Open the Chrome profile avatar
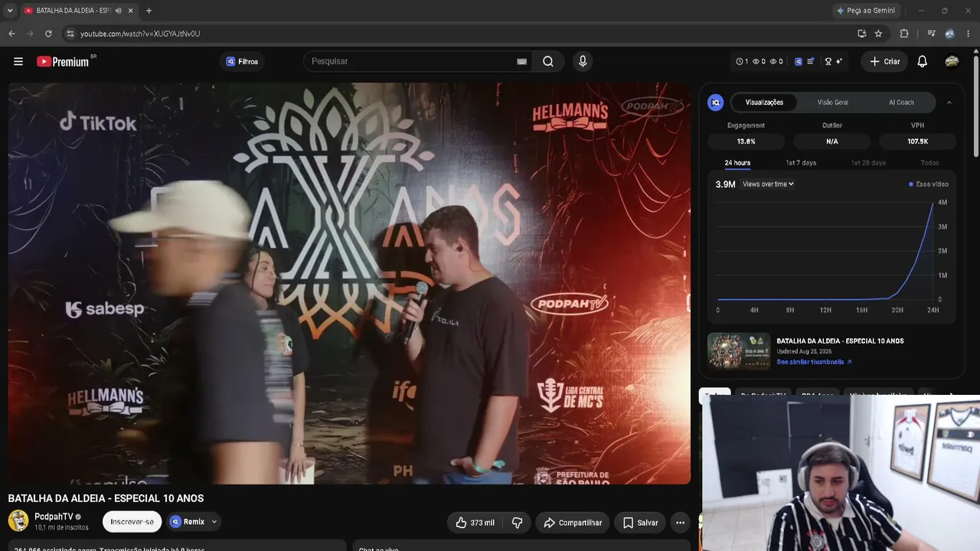Screen dimensions: 980x551 949,34
